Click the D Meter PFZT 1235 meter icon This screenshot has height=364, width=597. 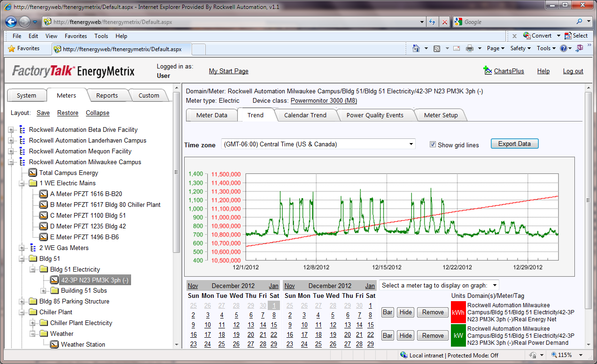(44, 226)
